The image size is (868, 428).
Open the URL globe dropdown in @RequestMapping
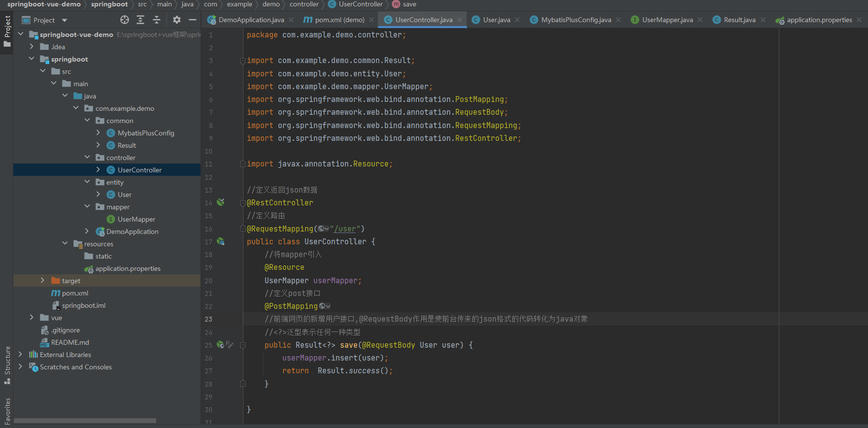pos(324,229)
